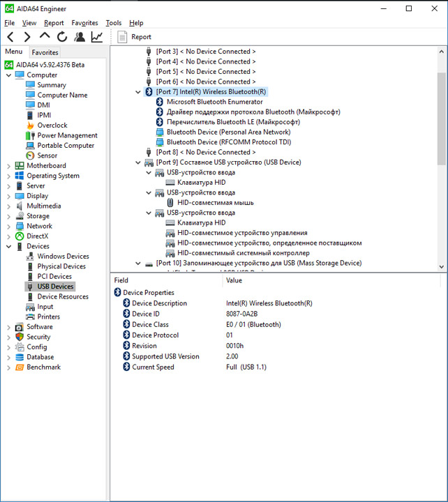The width and height of the screenshot is (448, 502).
Task: Collapse the Port 7 Bluetooth node
Action: [138, 92]
